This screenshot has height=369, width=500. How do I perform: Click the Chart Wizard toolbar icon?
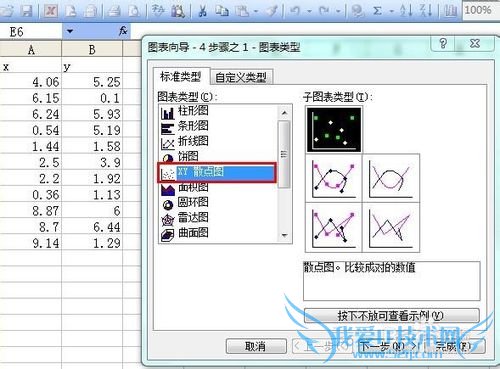pyautogui.click(x=451, y=11)
